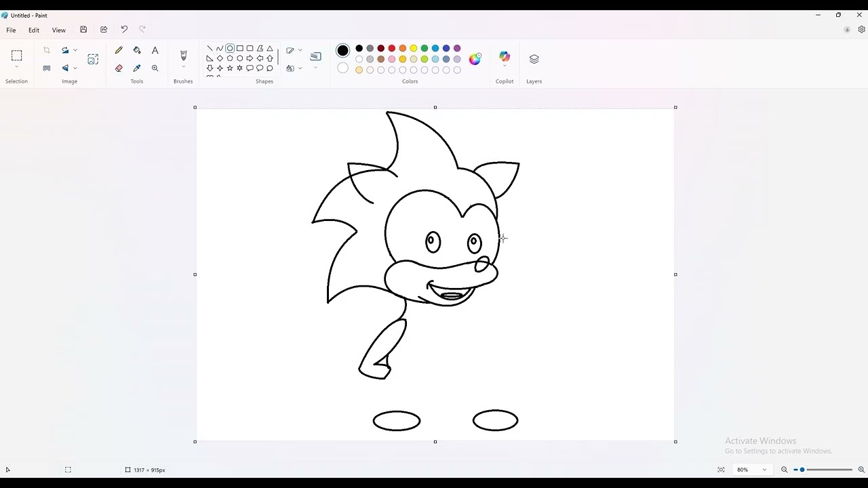868x488 pixels.
Task: Pick the green color swatch
Action: pyautogui.click(x=425, y=48)
